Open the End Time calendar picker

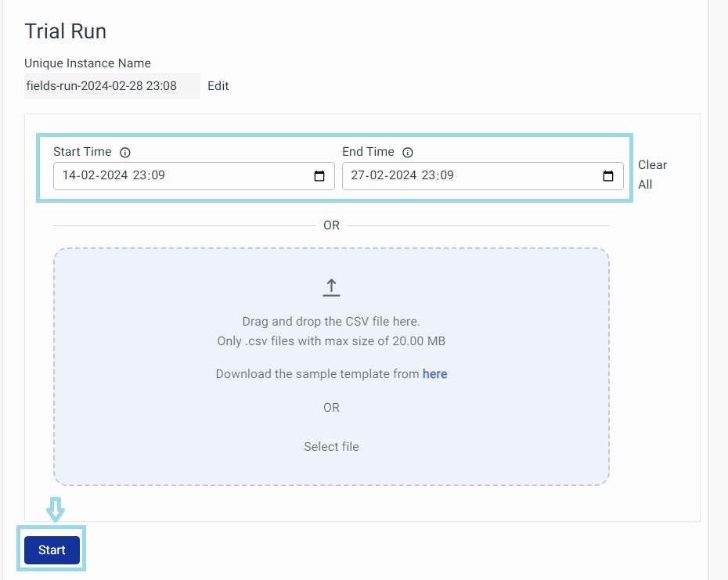[608, 176]
